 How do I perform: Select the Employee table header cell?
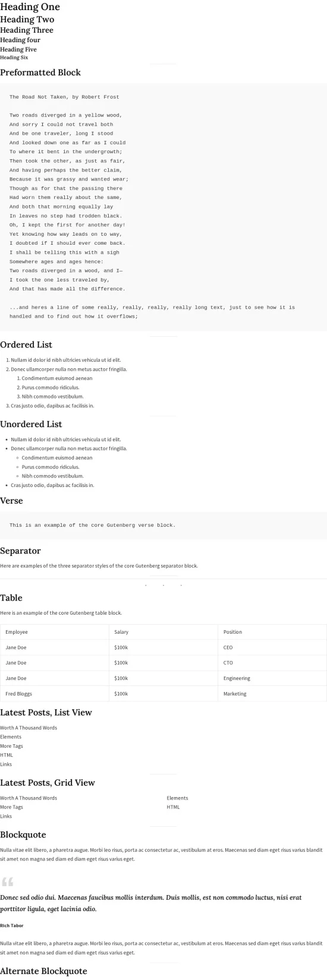coord(55,632)
